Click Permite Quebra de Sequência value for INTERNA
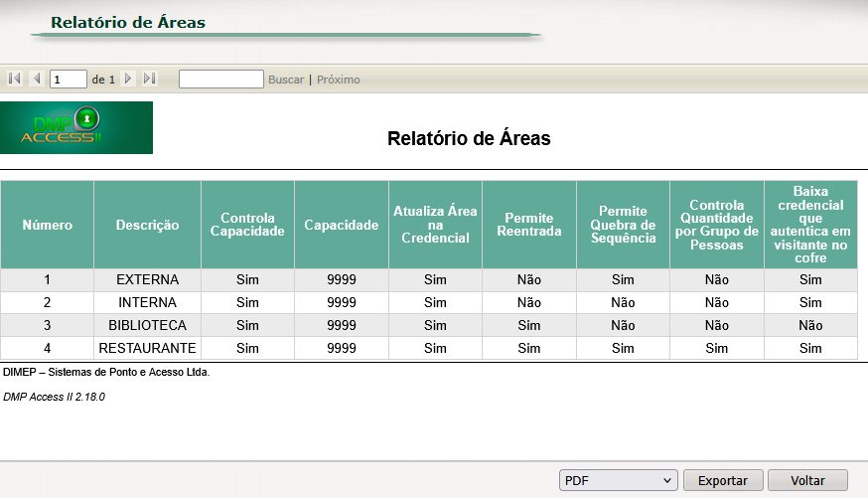The width and height of the screenshot is (868, 498). coord(623,302)
